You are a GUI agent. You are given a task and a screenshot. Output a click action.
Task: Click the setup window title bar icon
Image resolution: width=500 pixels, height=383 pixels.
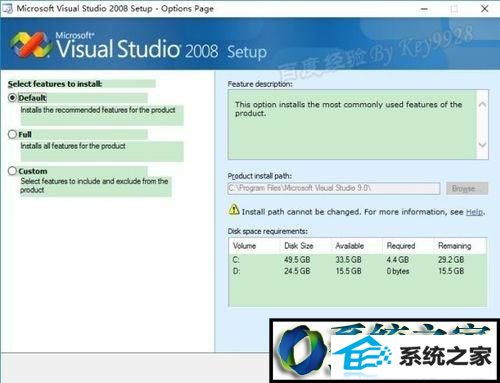[x=7, y=9]
